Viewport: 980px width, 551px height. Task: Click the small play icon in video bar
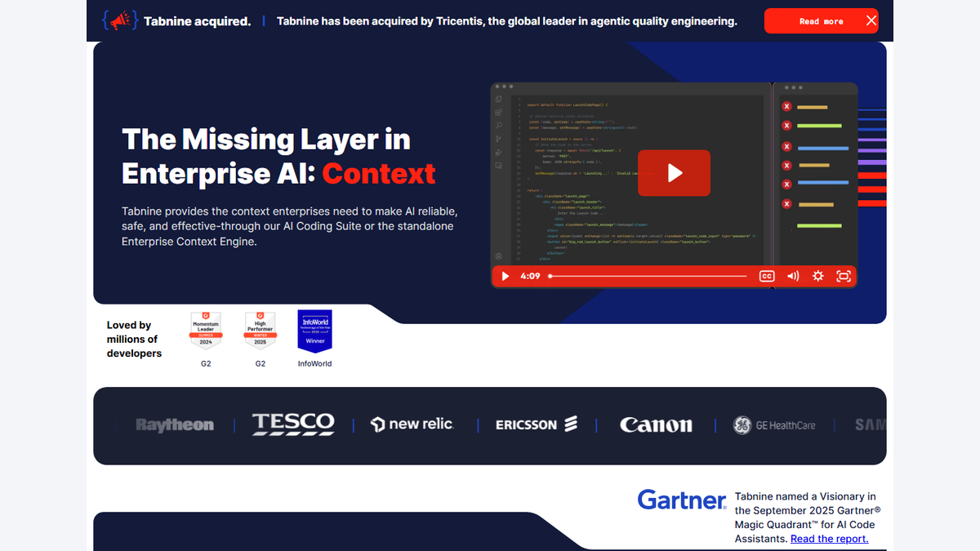pyautogui.click(x=505, y=277)
